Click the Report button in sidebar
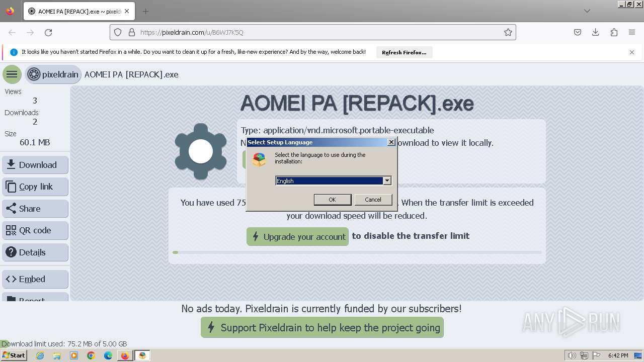Viewport: 644px width, 362px height. pyautogui.click(x=35, y=297)
